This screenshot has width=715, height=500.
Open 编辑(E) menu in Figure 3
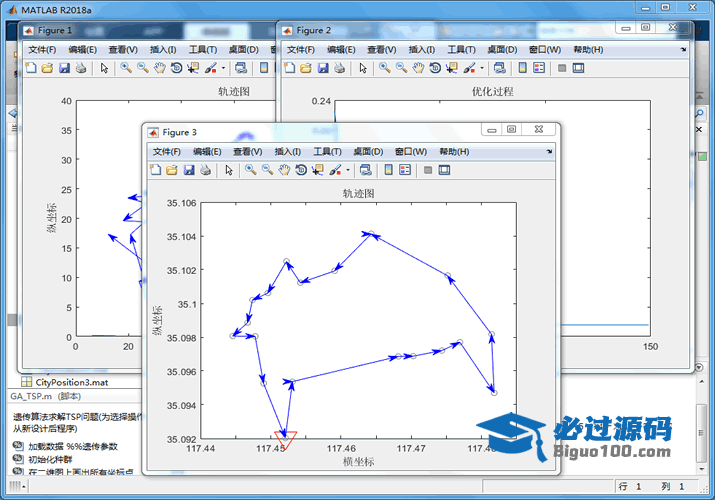point(207,151)
